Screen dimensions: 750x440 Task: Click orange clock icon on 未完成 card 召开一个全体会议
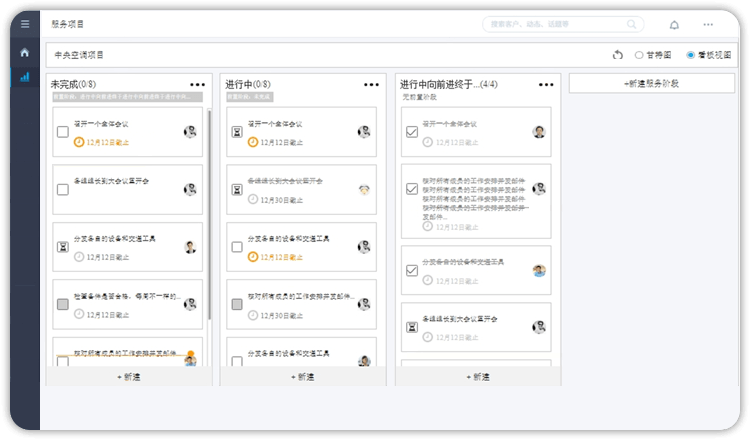79,142
